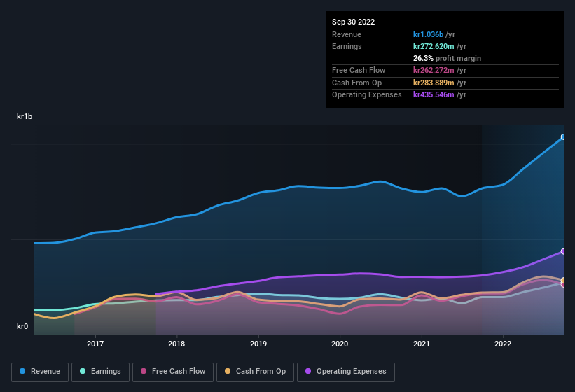This screenshot has height=392, width=575.
Task: Click the blue Revenue legend dot
Action: (x=22, y=371)
